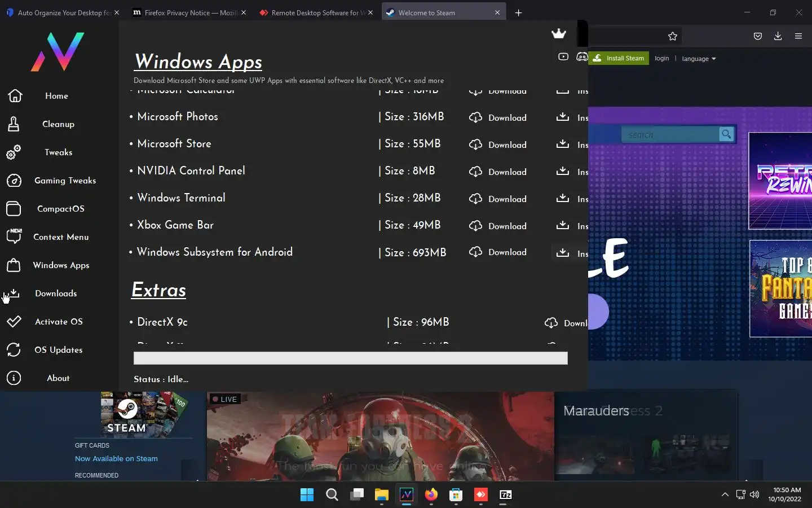This screenshot has height=508, width=812.
Task: Select Windows Apps bag icon
Action: [x=14, y=265]
